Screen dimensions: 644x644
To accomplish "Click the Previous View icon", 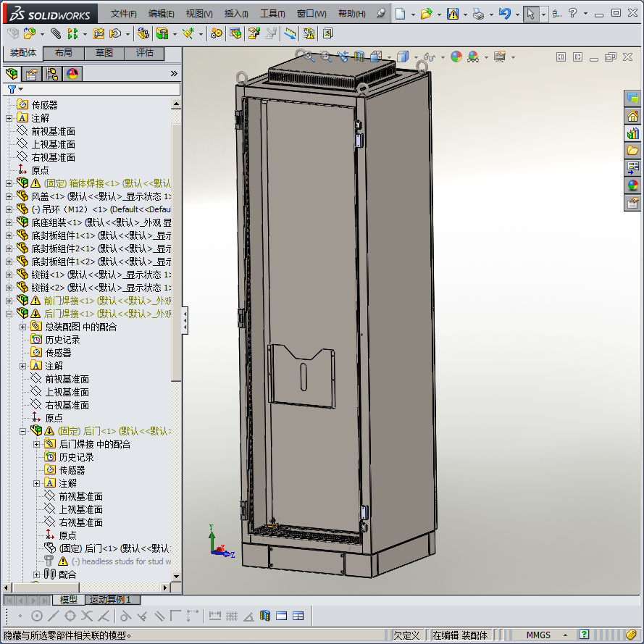I will point(342,57).
